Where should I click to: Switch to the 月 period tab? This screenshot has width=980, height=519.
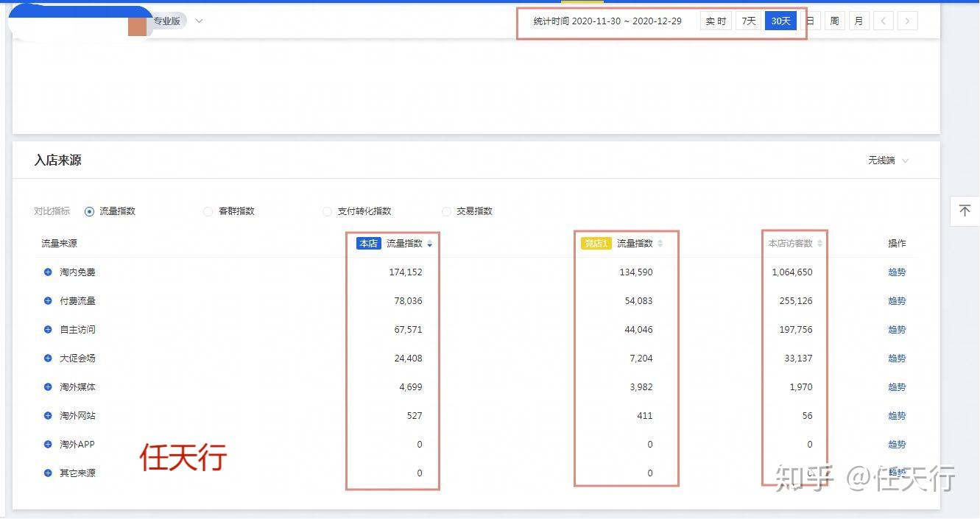[859, 21]
